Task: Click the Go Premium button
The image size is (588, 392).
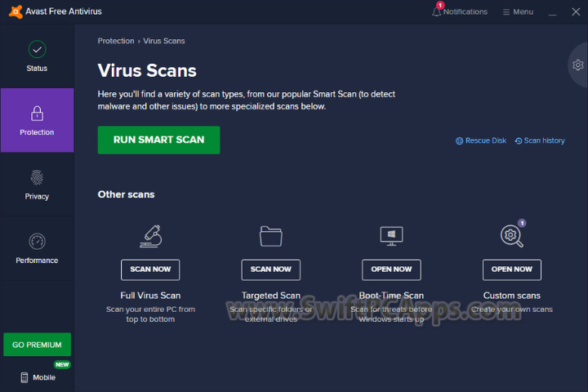Action: [x=37, y=345]
